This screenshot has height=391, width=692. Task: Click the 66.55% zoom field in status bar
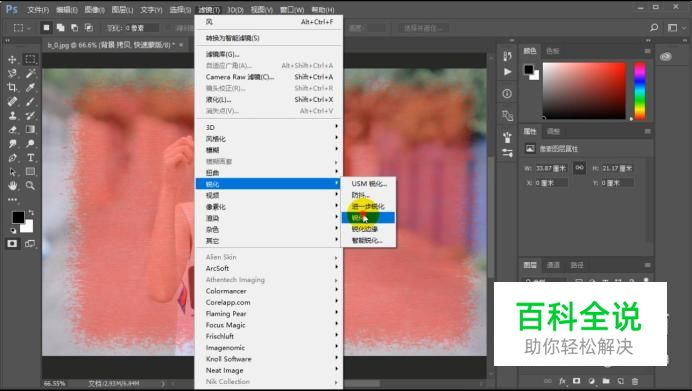point(55,384)
